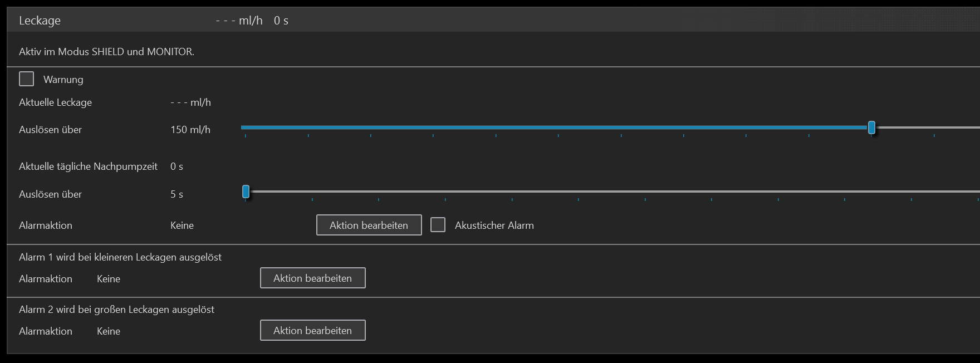Select the Alarm 1 kleineren Leckagen heading
Viewport: 980px width, 363px height.
pos(120,257)
